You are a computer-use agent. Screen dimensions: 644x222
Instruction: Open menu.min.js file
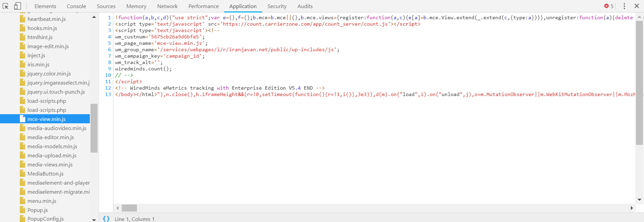pyautogui.click(x=42, y=201)
